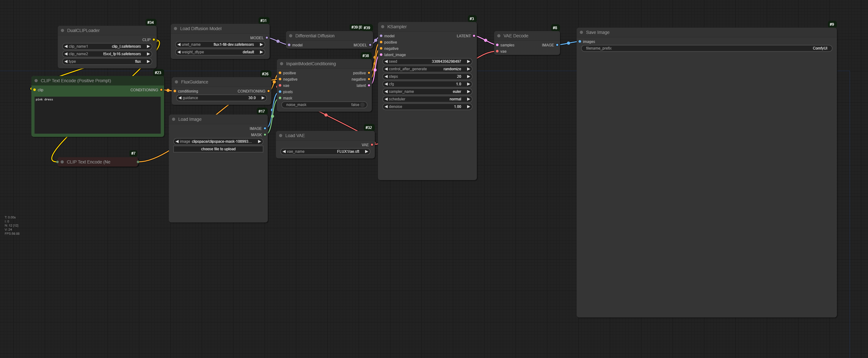Click the Load VAE node collapse dot
The width and height of the screenshot is (868, 358).
point(280,136)
